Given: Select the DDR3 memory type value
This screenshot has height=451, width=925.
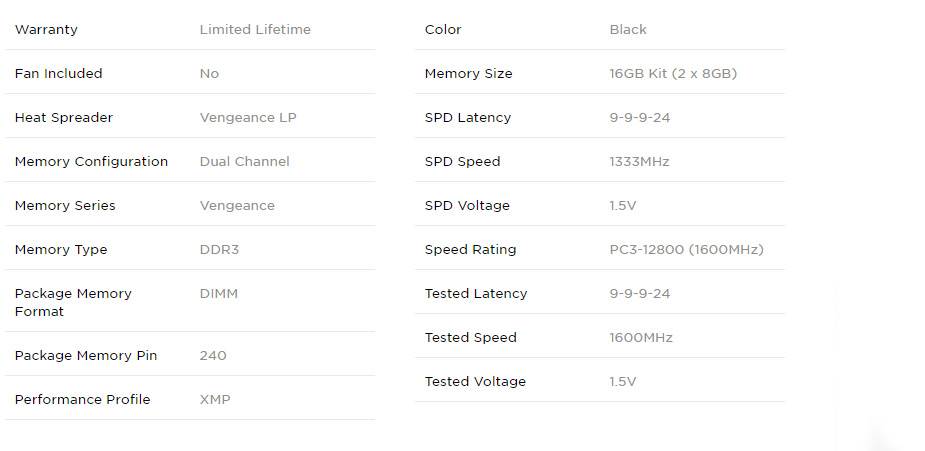Looking at the screenshot, I should coord(219,250).
